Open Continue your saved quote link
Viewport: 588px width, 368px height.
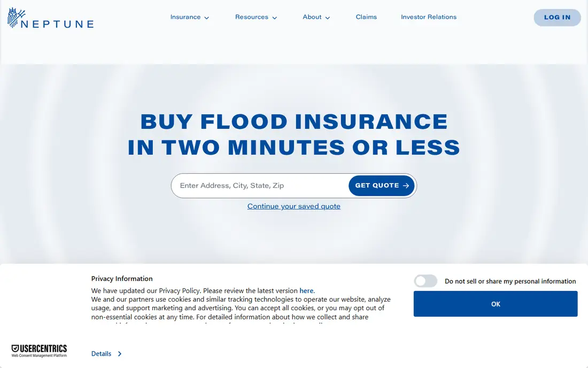[x=294, y=206]
